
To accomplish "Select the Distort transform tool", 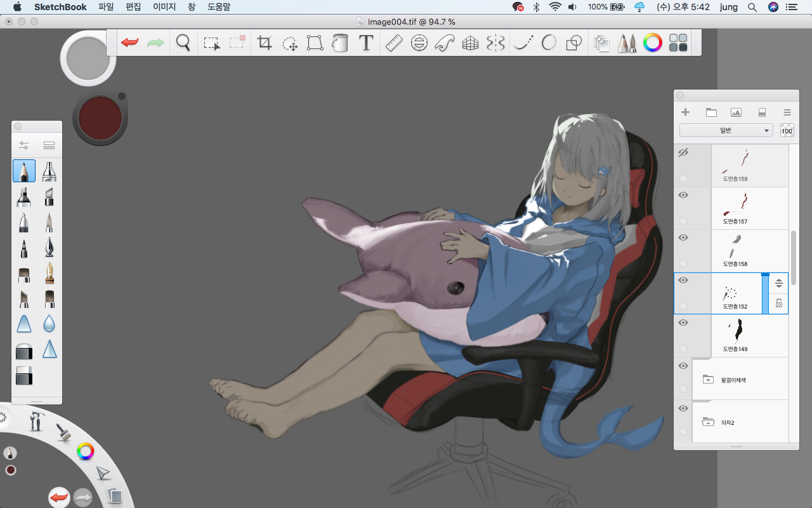I will click(x=315, y=43).
